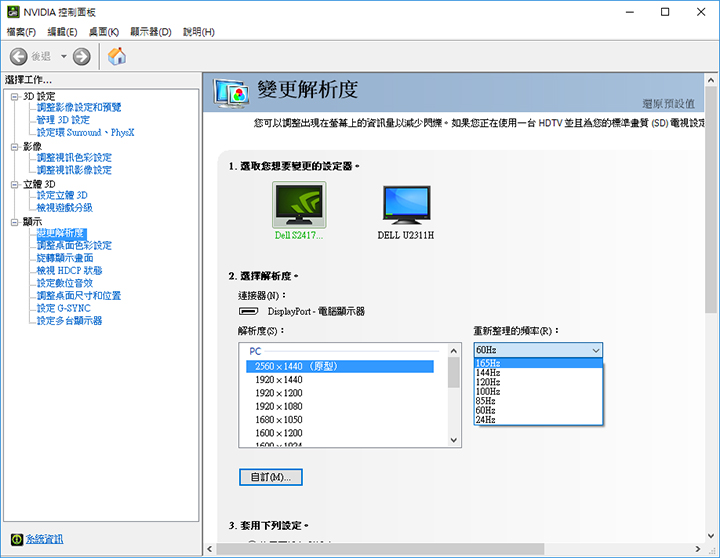
Task: Click resolution list scroll down arrow
Action: pyautogui.click(x=454, y=440)
